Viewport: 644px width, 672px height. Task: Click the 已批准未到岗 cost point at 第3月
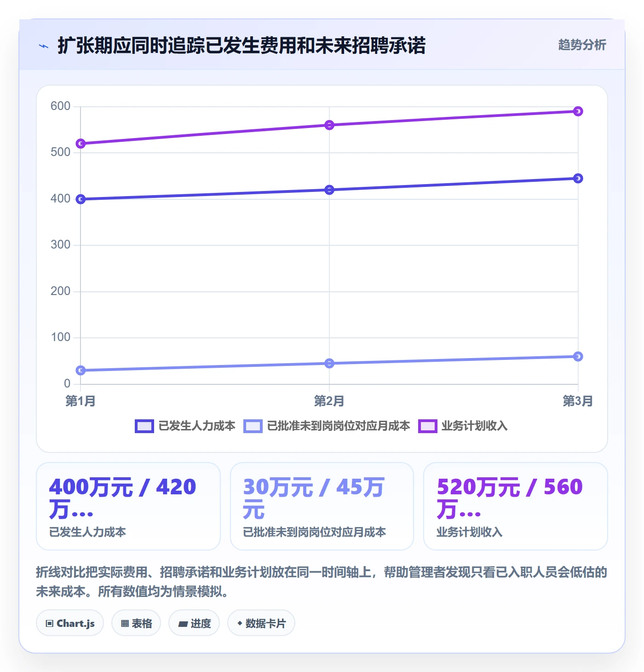point(578,357)
